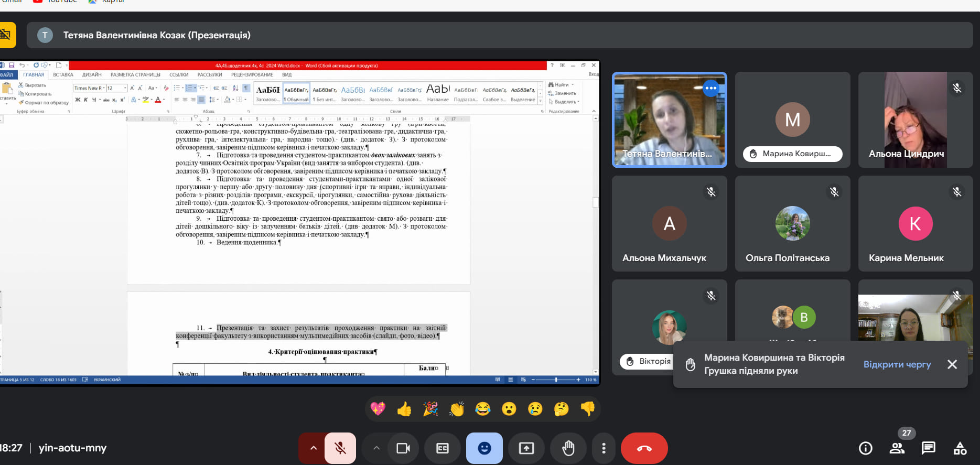Image resolution: width=980 pixels, height=465 pixels.
Task: Switch to the РАЗМЕТКА СТРАНИЦЫ tab
Action: click(135, 74)
